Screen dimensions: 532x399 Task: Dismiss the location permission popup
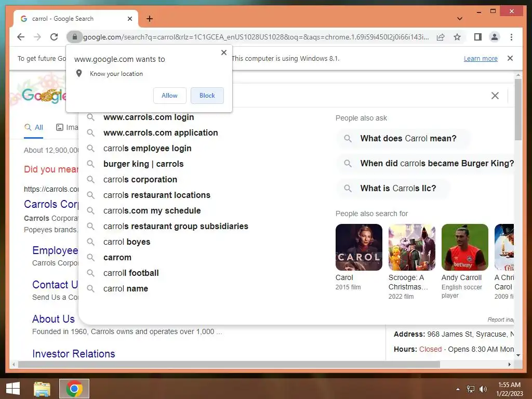click(224, 52)
